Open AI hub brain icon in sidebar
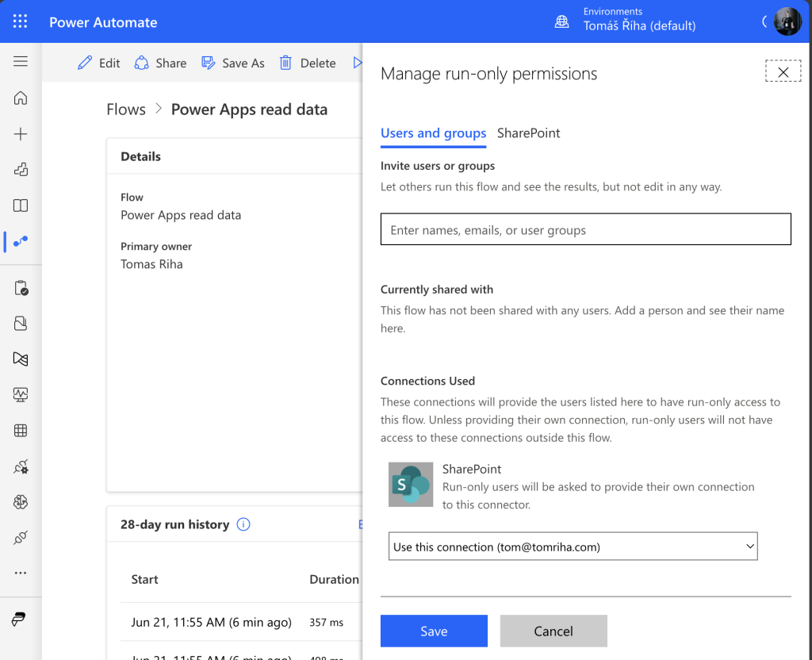Viewport: 812px width, 660px height. tap(20, 502)
